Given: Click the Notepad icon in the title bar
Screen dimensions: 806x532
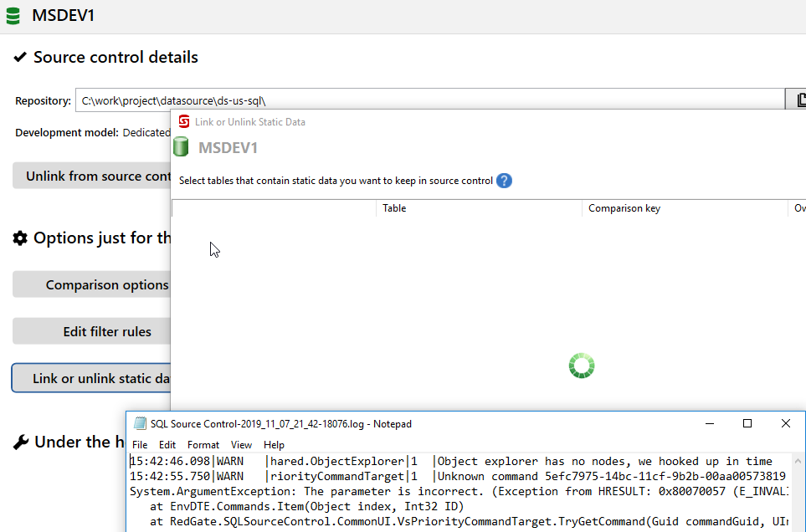Looking at the screenshot, I should (138, 424).
